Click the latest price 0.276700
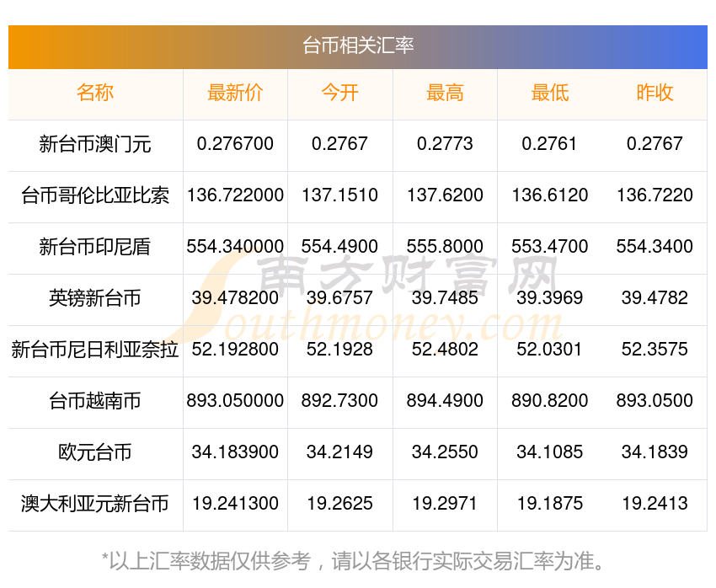Image resolution: width=716 pixels, height=588 pixels. tap(235, 144)
